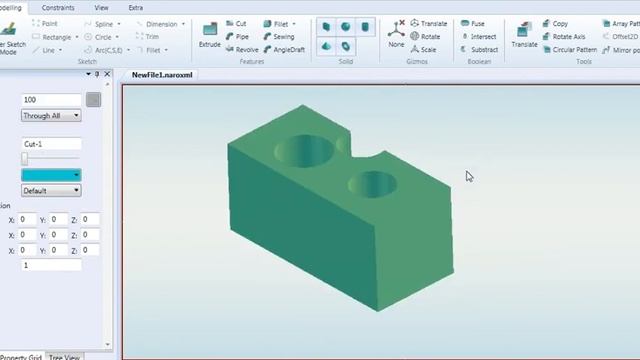Pin the property panel
This screenshot has width=640, height=360.
coord(97,74)
